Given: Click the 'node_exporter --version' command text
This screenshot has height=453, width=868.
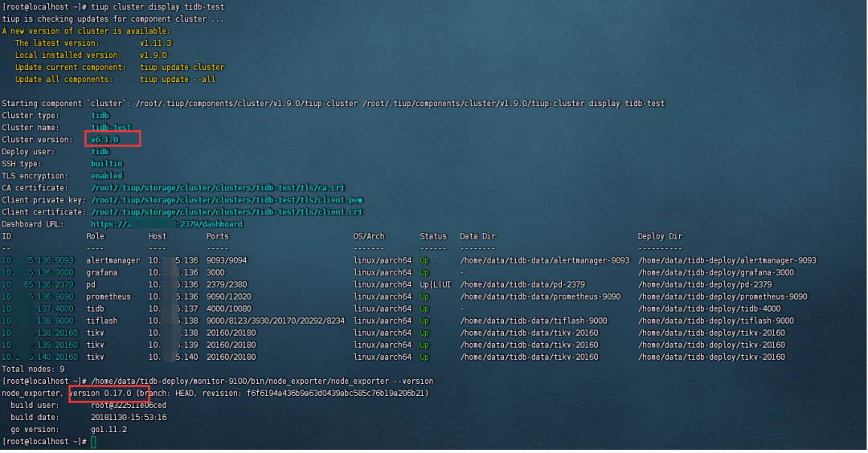Looking at the screenshot, I should (262, 382).
